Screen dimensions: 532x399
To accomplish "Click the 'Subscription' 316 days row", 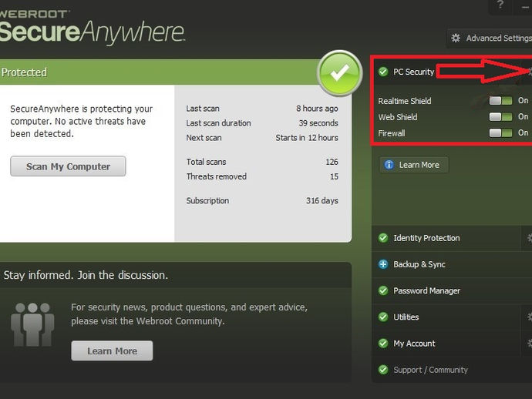I will pyautogui.click(x=262, y=200).
